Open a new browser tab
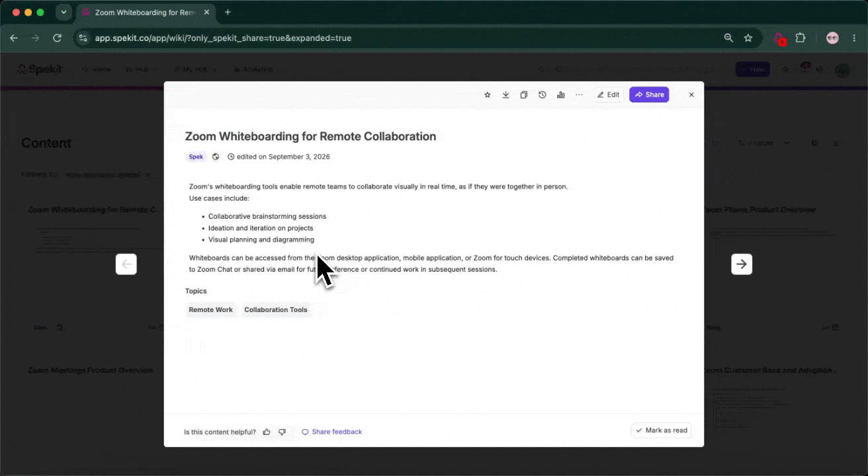This screenshot has height=476, width=868. coord(228,12)
